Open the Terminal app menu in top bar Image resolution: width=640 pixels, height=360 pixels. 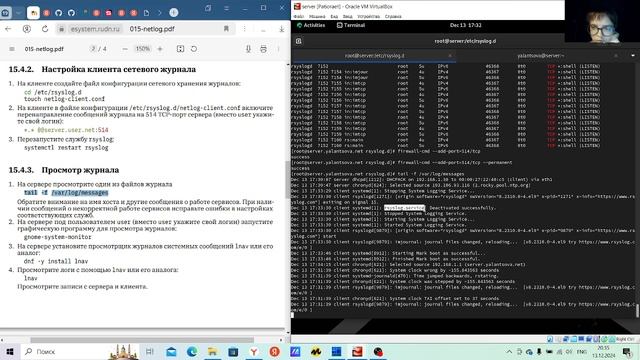point(351,25)
